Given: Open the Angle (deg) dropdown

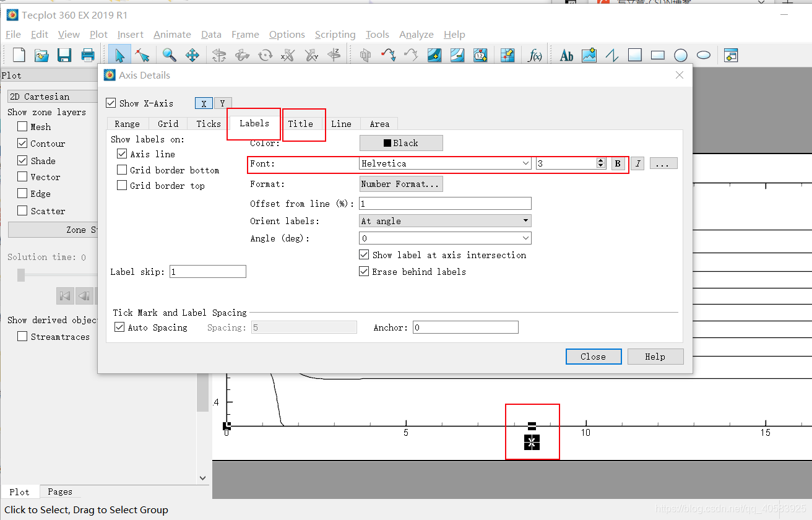Looking at the screenshot, I should coord(445,238).
